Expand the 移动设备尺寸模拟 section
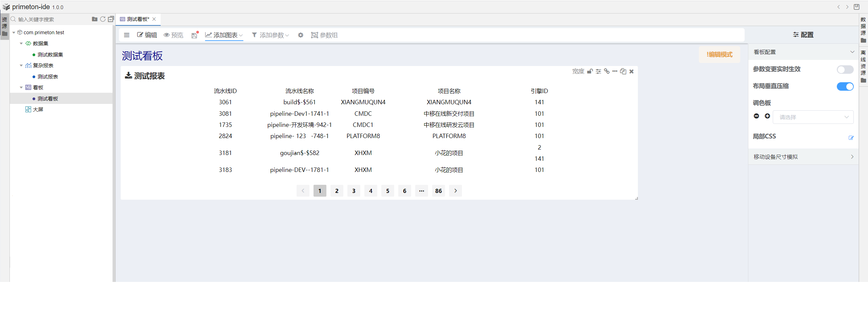Screen dimensions: 868x309 (x=803, y=157)
